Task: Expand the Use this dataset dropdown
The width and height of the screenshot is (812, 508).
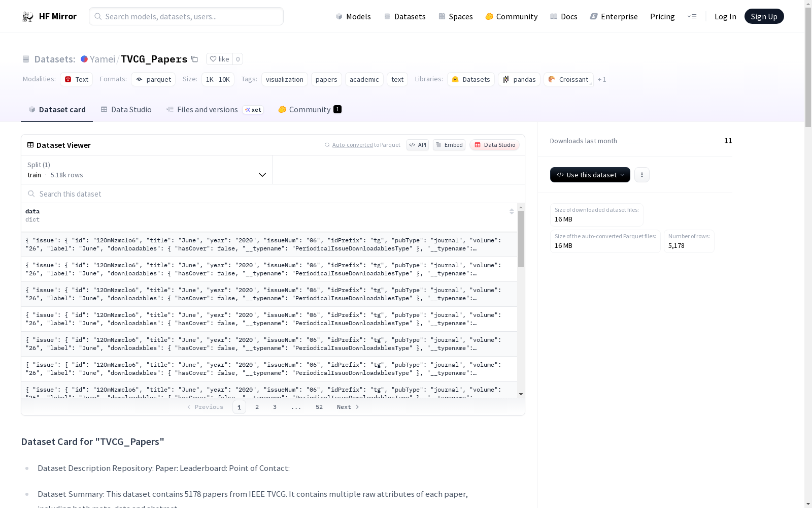Action: (x=590, y=175)
